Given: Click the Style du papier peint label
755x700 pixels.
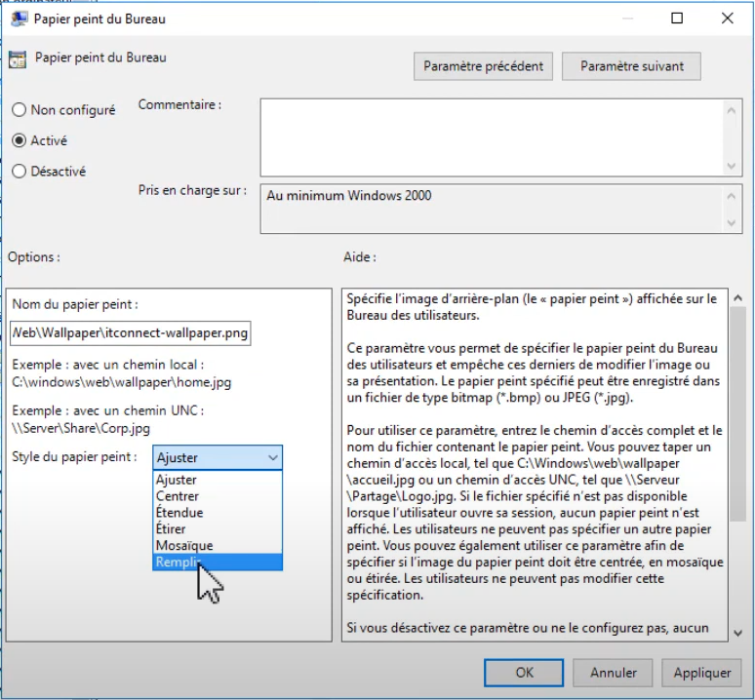Looking at the screenshot, I should point(74,456).
